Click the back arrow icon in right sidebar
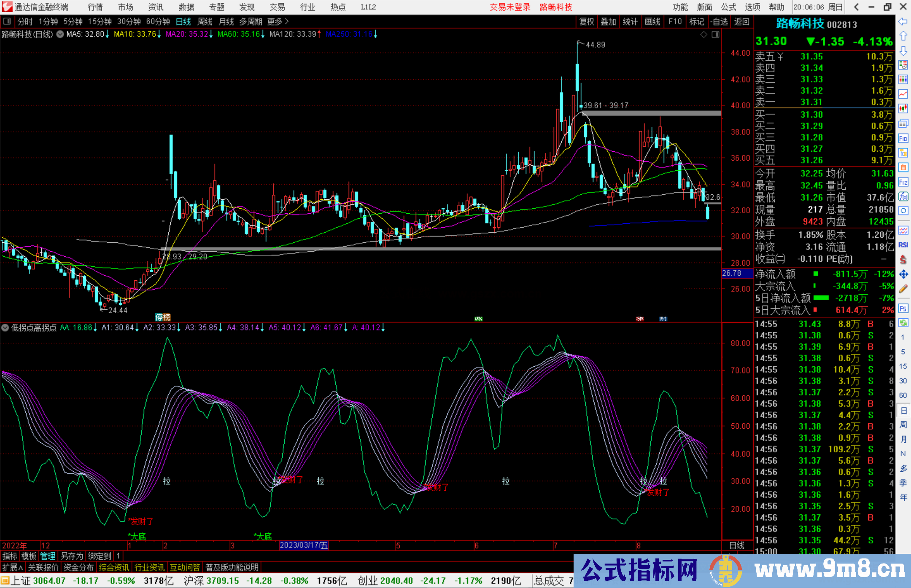This screenshot has height=588, width=911. 903,21
